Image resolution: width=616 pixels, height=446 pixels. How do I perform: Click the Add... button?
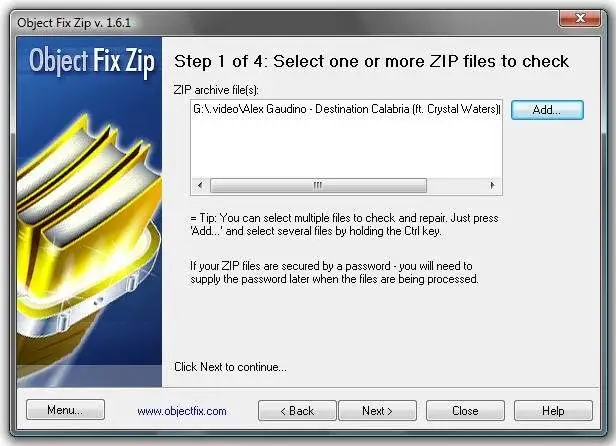tap(547, 110)
